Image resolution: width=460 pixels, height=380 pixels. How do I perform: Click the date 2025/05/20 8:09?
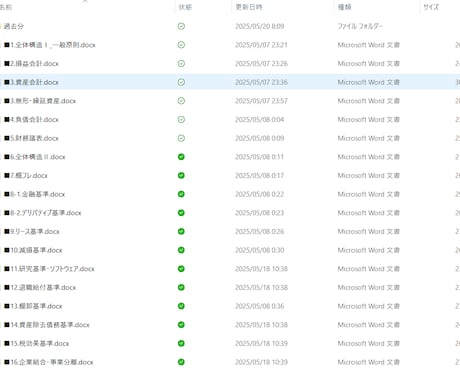pos(260,26)
